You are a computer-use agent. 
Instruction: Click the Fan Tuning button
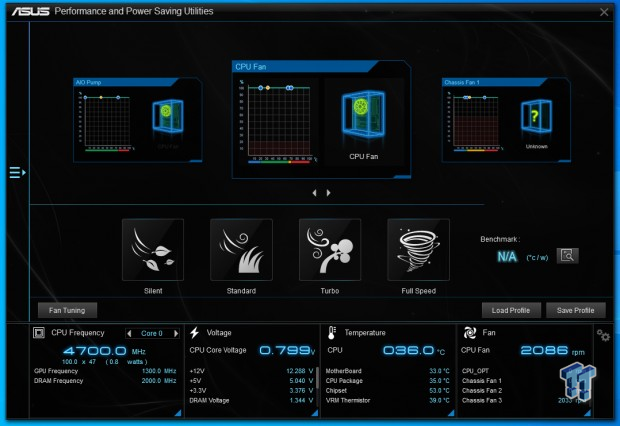tap(67, 311)
